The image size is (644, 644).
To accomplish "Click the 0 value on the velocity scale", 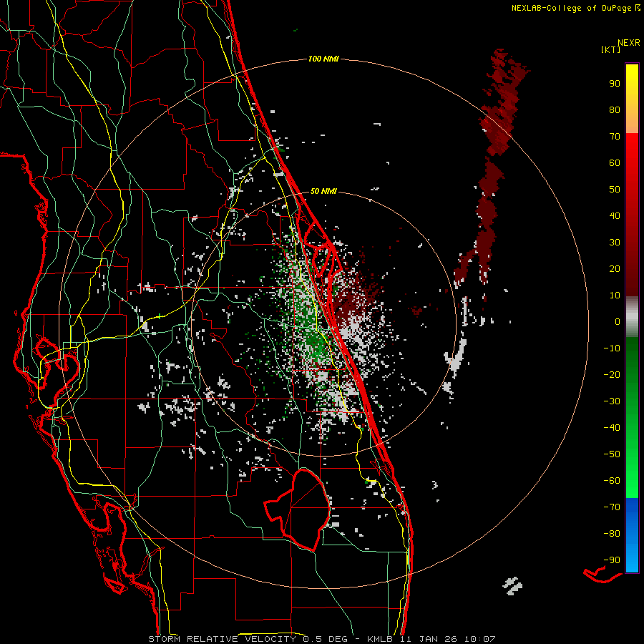I will coord(618,321).
